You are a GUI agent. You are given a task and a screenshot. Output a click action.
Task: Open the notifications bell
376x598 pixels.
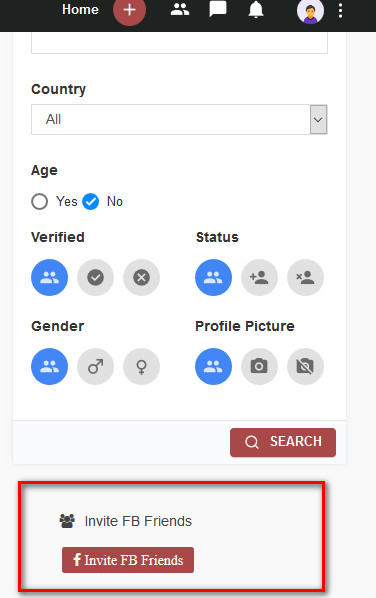[256, 10]
